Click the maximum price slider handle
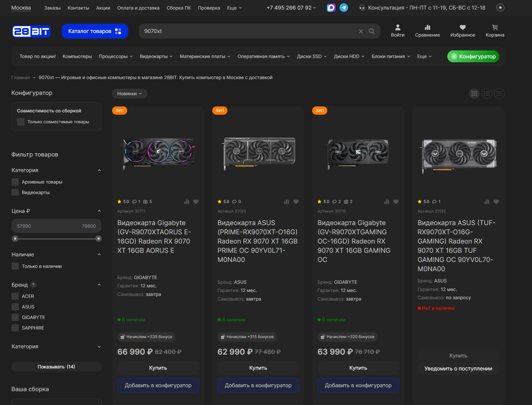This screenshot has height=405, width=532. [x=99, y=239]
